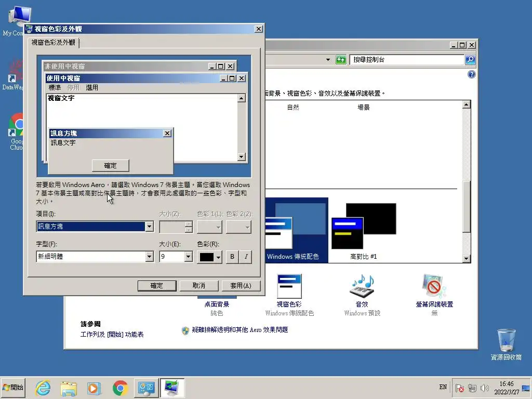
Task: Click 套用(A) apply button
Action: click(x=241, y=286)
